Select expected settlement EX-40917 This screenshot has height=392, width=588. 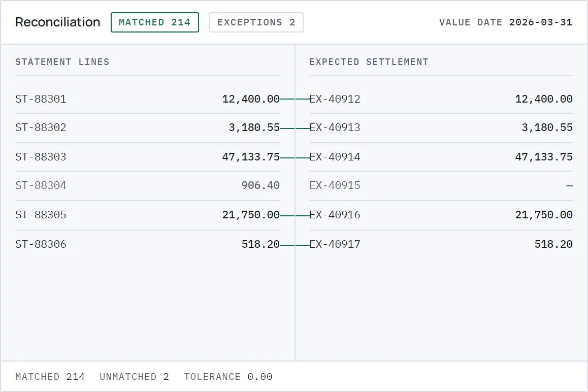[441, 244]
